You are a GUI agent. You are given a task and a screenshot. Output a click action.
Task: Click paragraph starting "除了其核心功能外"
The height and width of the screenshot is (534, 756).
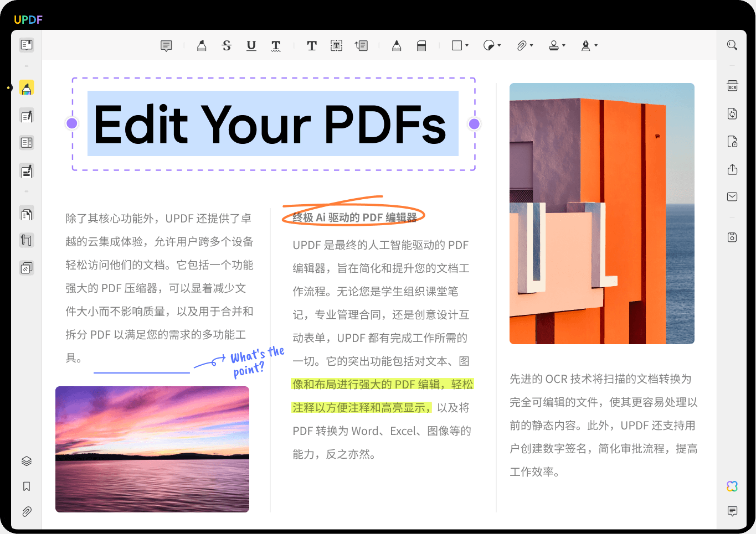[160, 288]
